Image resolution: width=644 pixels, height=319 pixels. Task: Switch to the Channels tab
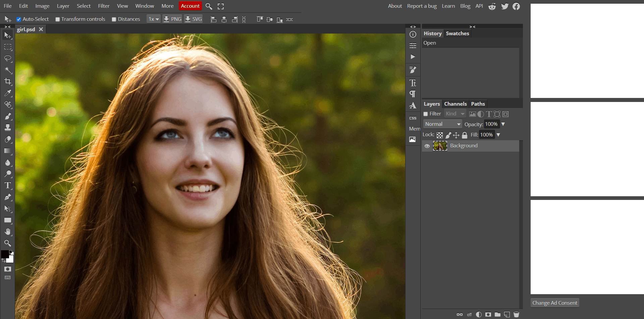point(455,104)
